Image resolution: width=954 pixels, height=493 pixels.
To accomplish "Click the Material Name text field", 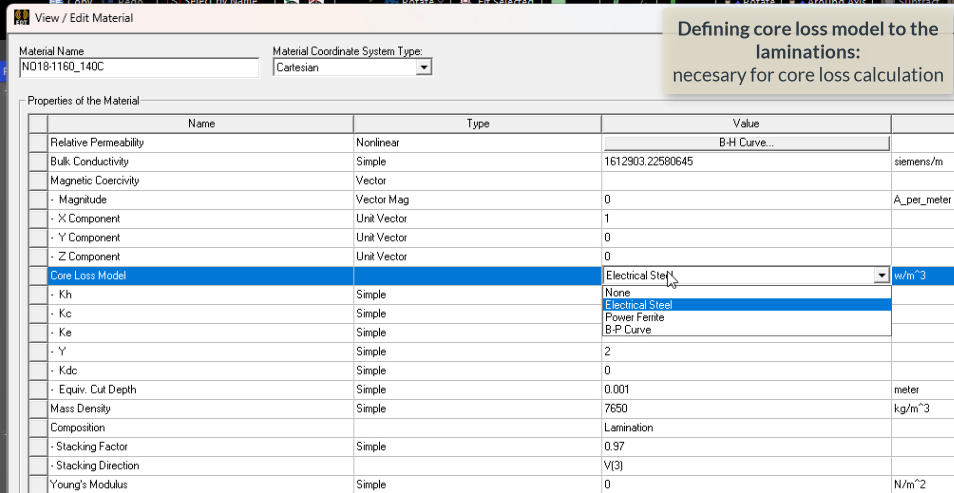I will [x=138, y=68].
